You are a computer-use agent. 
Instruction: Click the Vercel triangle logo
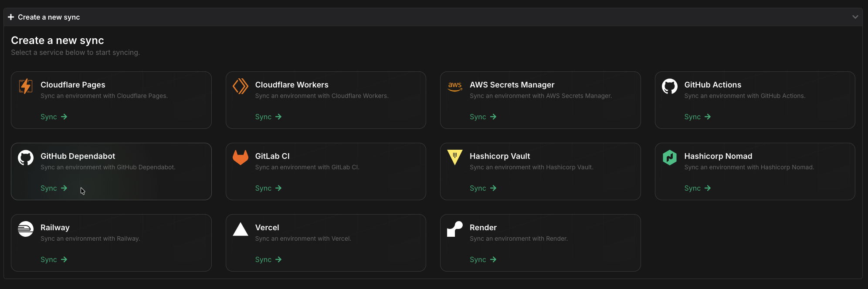tap(241, 229)
